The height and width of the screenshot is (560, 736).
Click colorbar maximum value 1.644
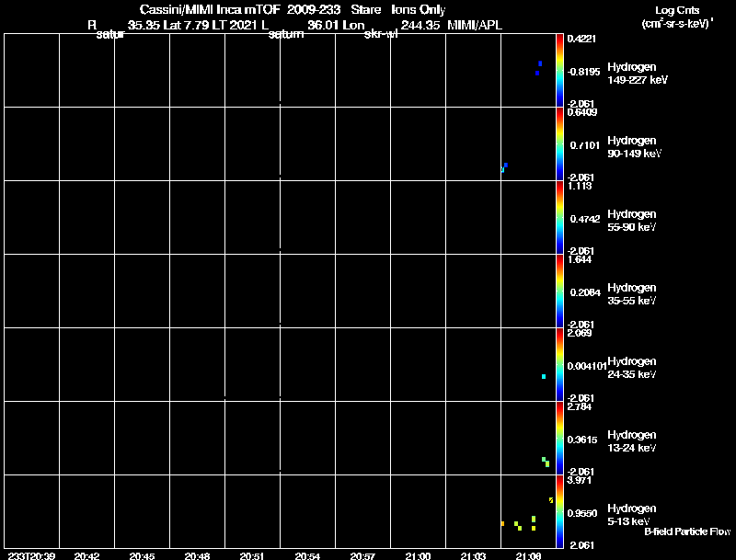(x=580, y=259)
